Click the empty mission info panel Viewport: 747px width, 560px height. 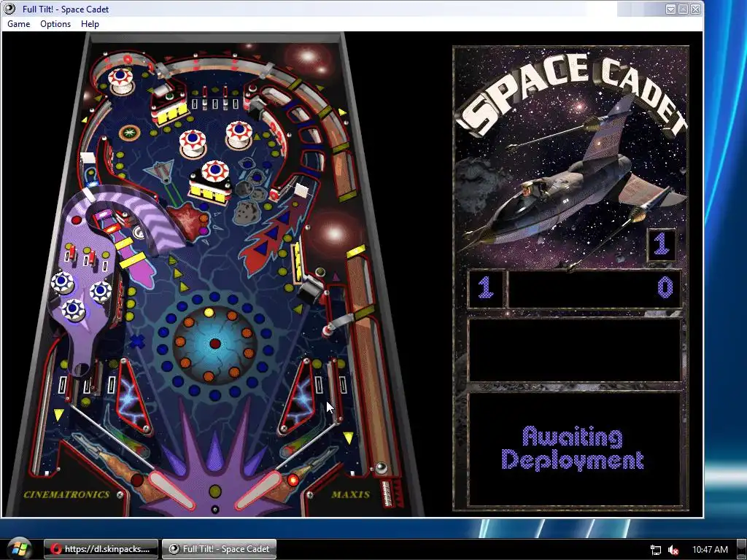pyautogui.click(x=575, y=350)
